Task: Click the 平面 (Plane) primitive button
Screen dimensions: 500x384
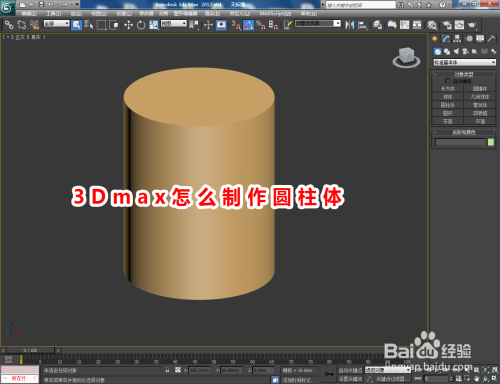Action: click(480, 121)
